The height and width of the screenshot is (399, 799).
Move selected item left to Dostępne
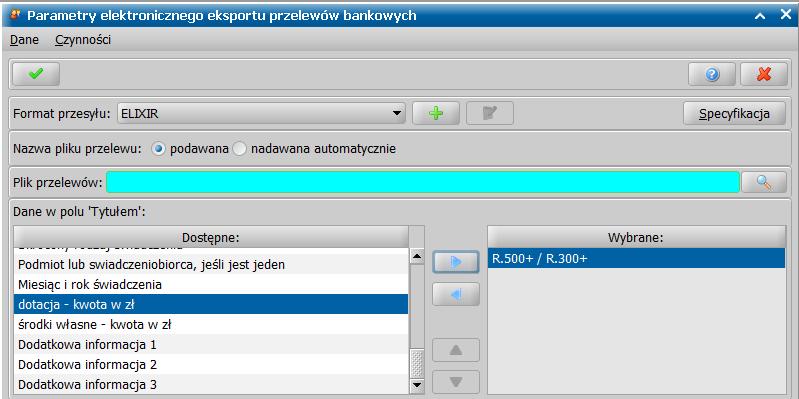pyautogui.click(x=456, y=294)
